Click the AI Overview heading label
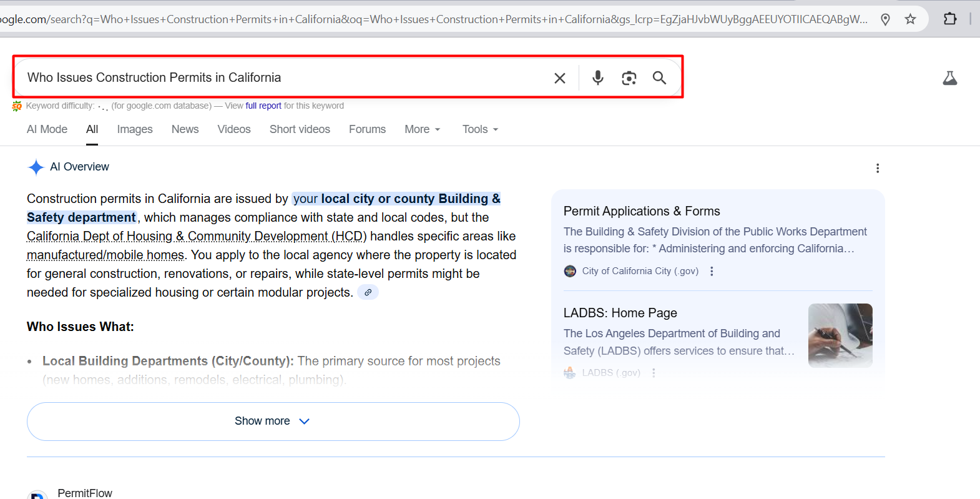Viewport: 980px width, 499px height. point(79,167)
